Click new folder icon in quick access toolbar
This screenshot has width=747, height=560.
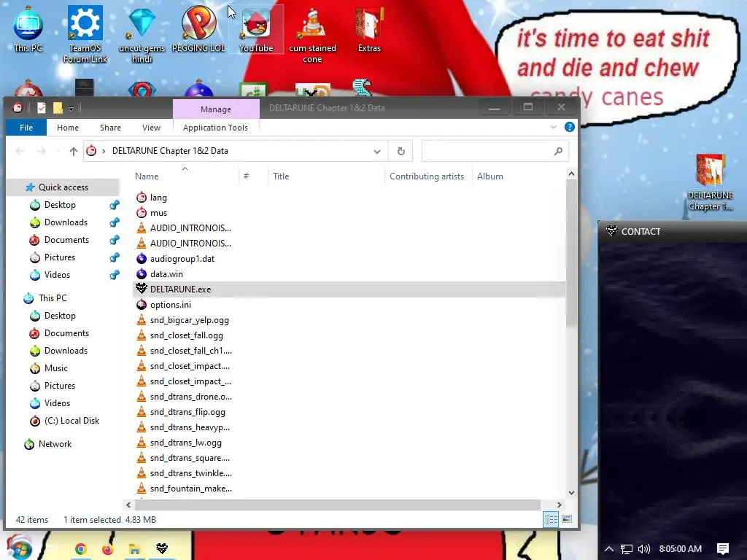(58, 108)
